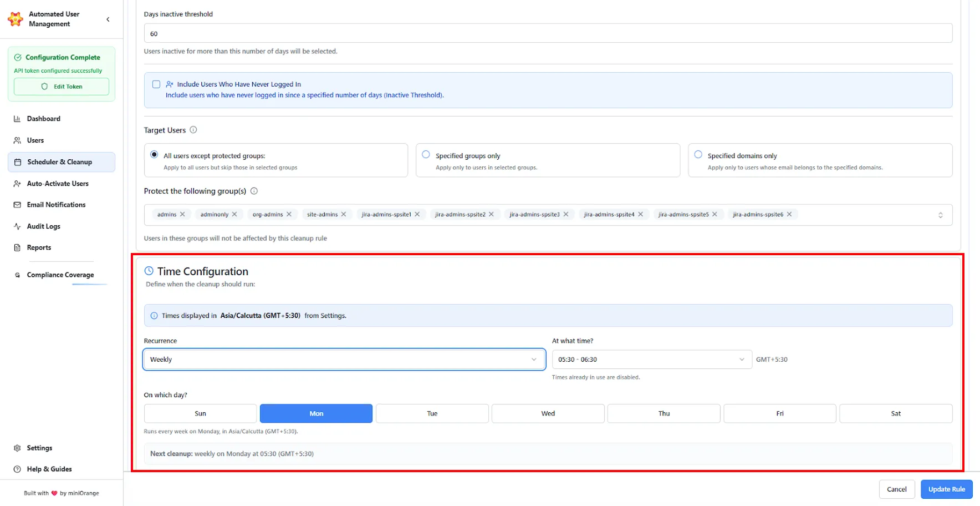
Task: Remove the jira-admins-spsite6 tag
Action: tap(789, 214)
